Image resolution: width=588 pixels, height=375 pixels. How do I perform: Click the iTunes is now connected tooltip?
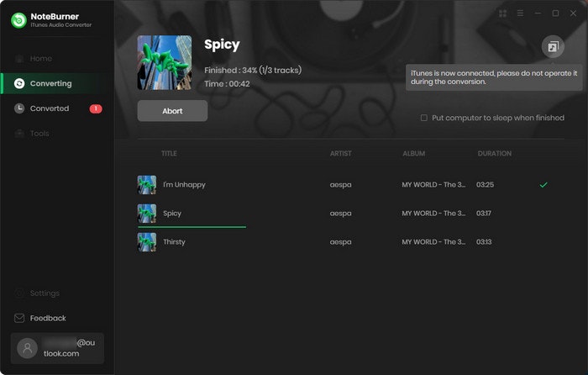pyautogui.click(x=494, y=77)
